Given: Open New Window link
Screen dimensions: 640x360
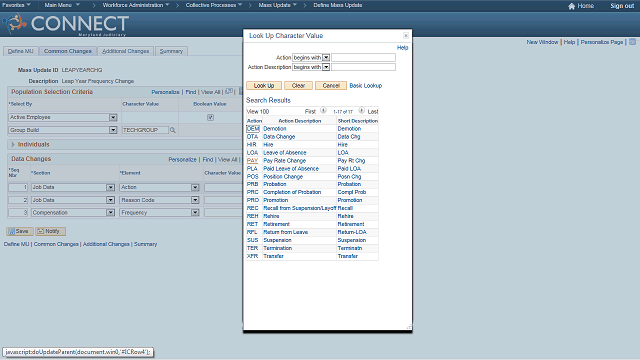Looking at the screenshot, I should click(x=542, y=42).
